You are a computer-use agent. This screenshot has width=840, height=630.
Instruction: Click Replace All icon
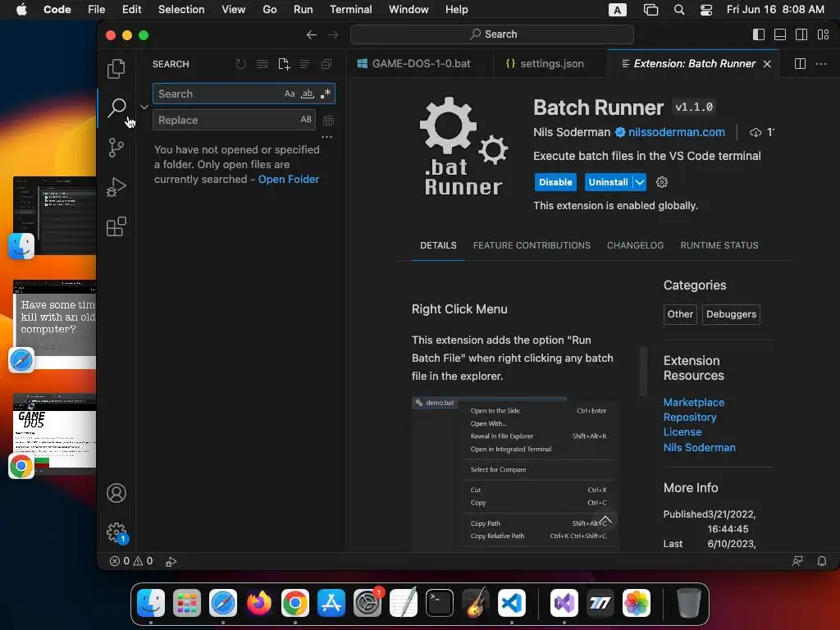click(x=328, y=120)
